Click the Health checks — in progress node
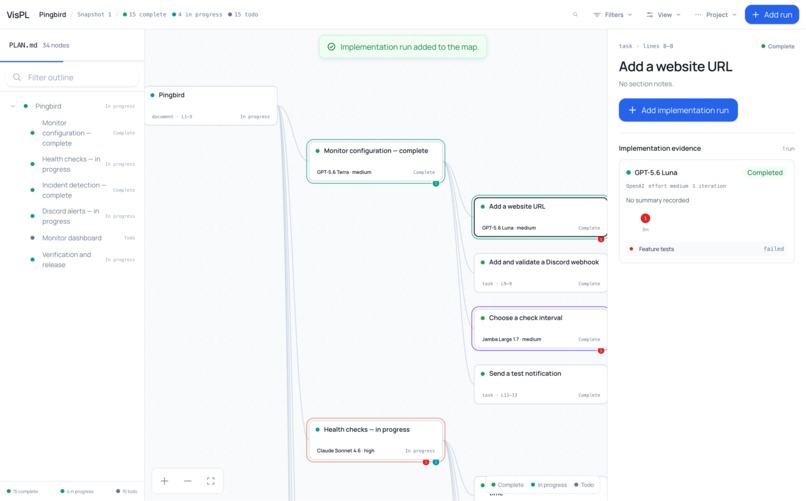This screenshot has width=806, height=501. pos(376,440)
